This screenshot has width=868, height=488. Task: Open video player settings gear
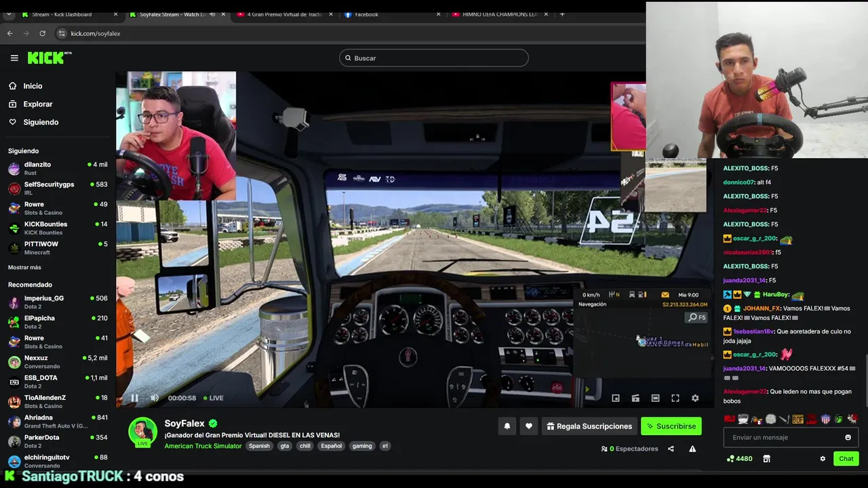695,398
